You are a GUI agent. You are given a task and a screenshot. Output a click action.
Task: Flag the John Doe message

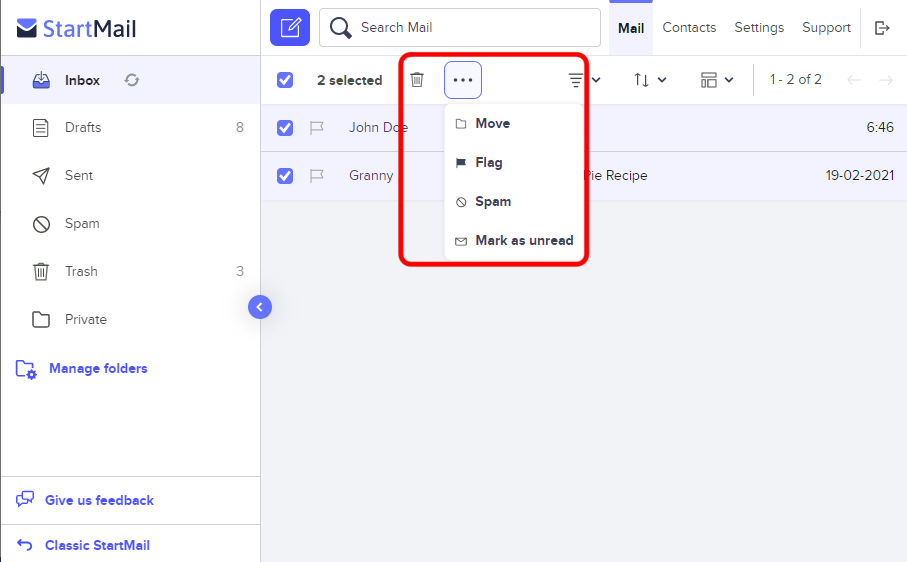[316, 127]
